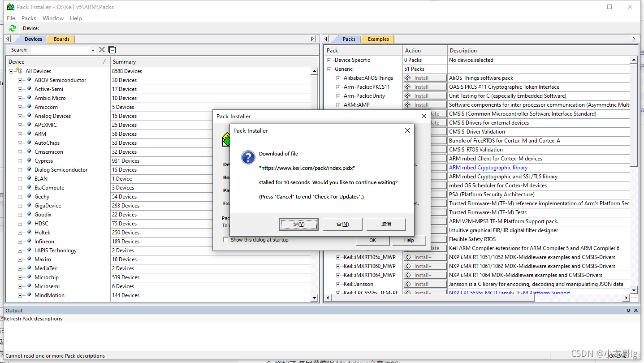Expand the Alibaba::AliOSThings pack node
The image size is (644, 363).
pyautogui.click(x=338, y=78)
